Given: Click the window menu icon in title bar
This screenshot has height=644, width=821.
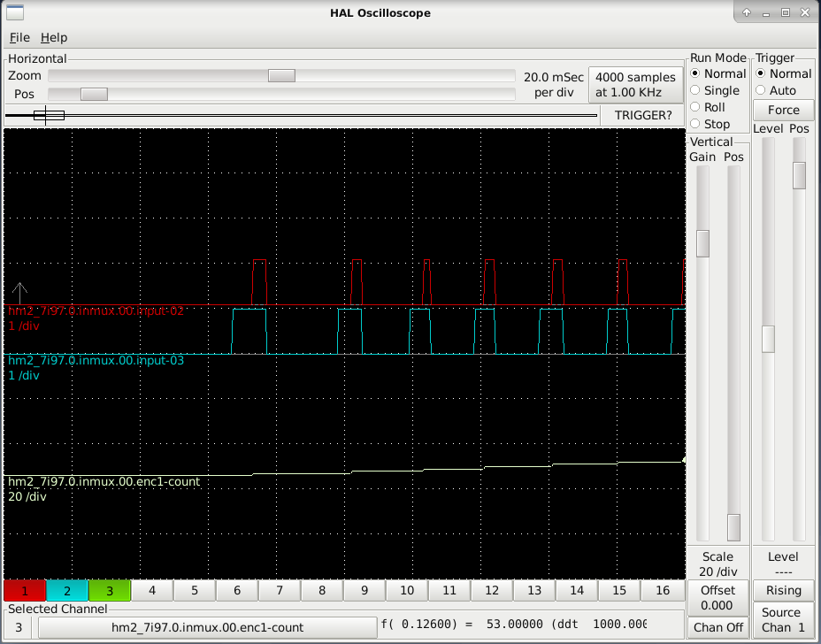Looking at the screenshot, I should point(15,12).
